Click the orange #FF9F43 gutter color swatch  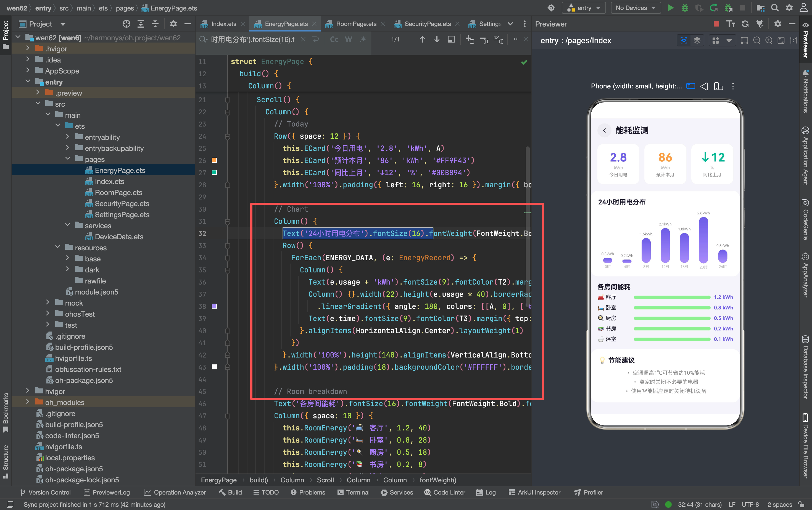[214, 160]
